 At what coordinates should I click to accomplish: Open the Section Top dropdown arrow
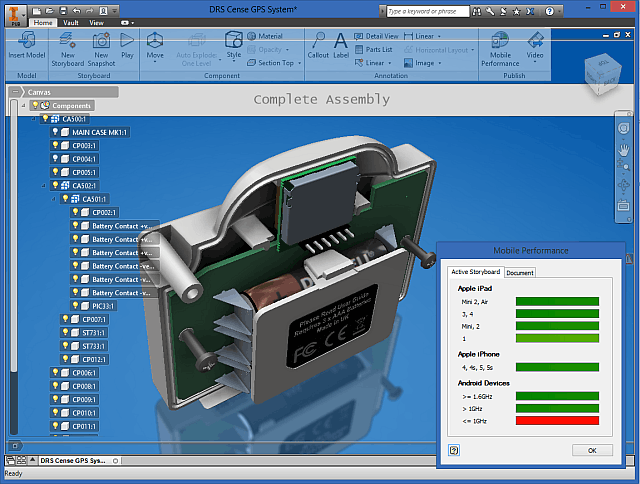[x=300, y=63]
